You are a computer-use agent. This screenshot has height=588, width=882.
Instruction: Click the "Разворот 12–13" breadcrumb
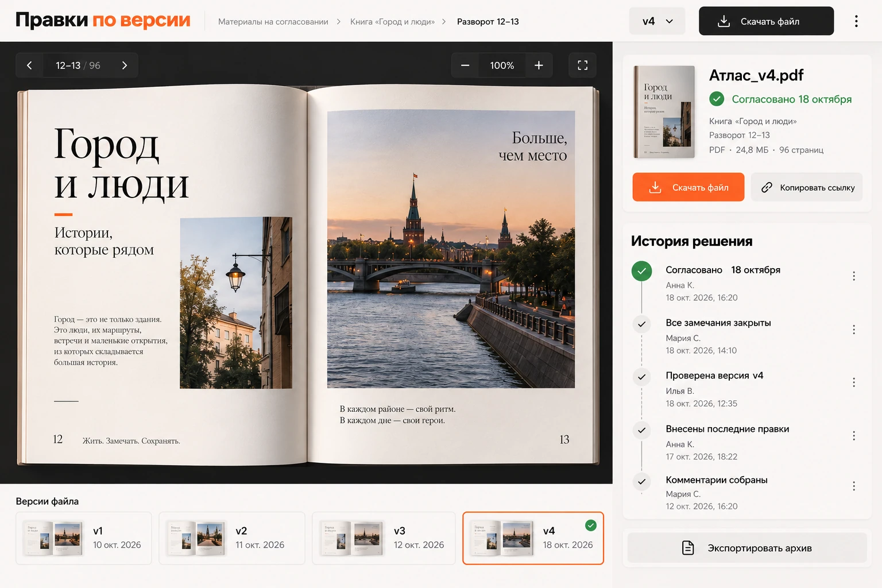click(x=488, y=22)
